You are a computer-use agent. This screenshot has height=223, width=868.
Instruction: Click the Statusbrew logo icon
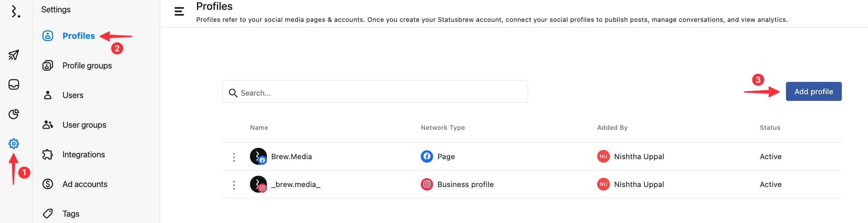(x=15, y=12)
